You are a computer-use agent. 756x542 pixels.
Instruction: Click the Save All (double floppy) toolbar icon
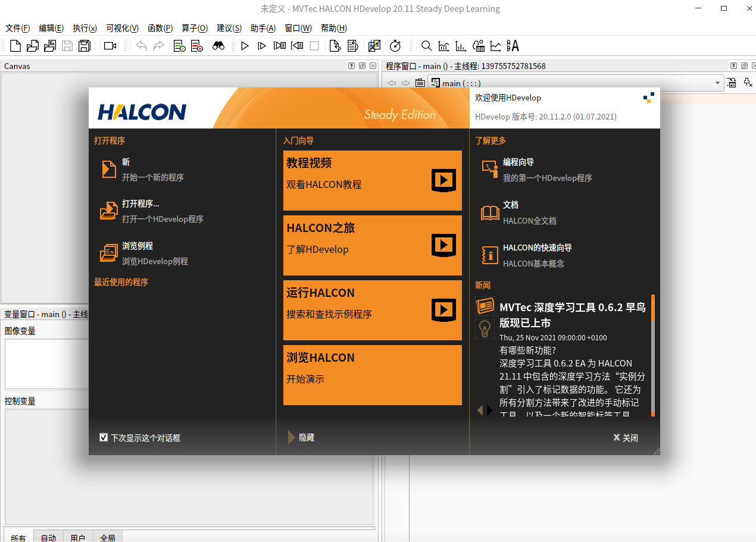tap(85, 46)
